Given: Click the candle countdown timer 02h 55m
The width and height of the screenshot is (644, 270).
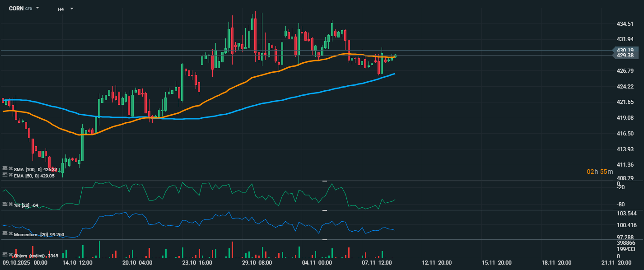Looking at the screenshot, I should [600, 172].
